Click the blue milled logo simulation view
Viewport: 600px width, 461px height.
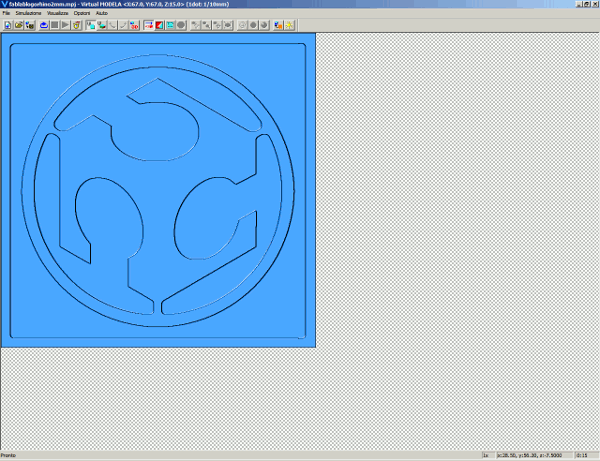click(x=158, y=190)
